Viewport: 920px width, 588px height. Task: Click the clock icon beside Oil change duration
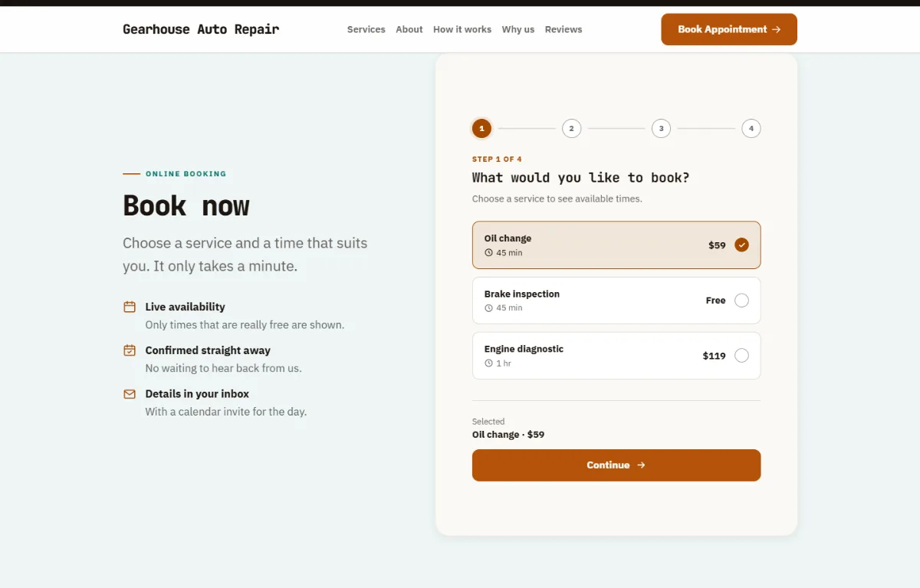click(x=488, y=253)
